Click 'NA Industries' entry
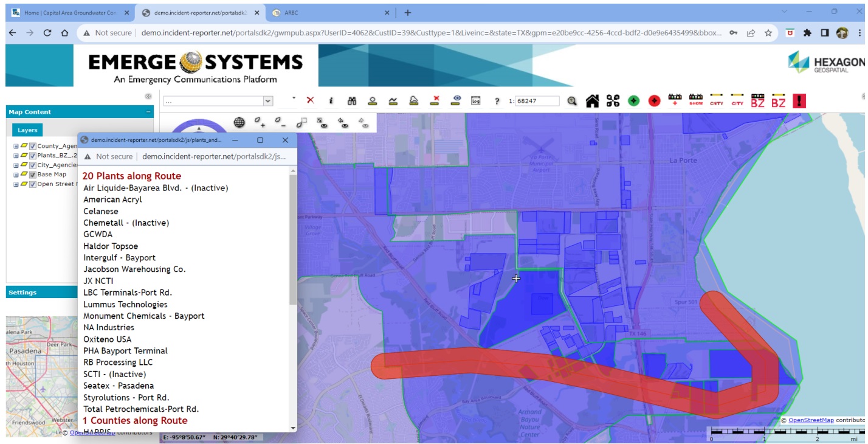This screenshot has width=868, height=444. 109,327
